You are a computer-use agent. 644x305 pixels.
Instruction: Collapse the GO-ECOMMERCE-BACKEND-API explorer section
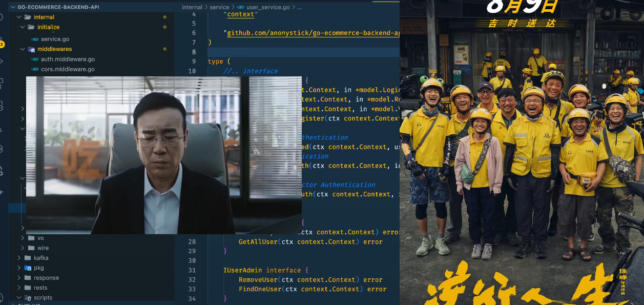pyautogui.click(x=13, y=7)
